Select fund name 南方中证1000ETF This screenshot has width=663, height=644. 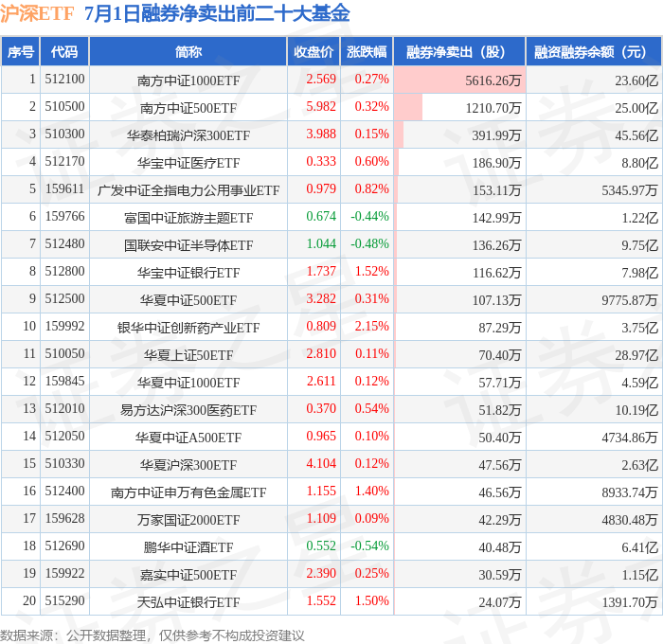tap(188, 80)
